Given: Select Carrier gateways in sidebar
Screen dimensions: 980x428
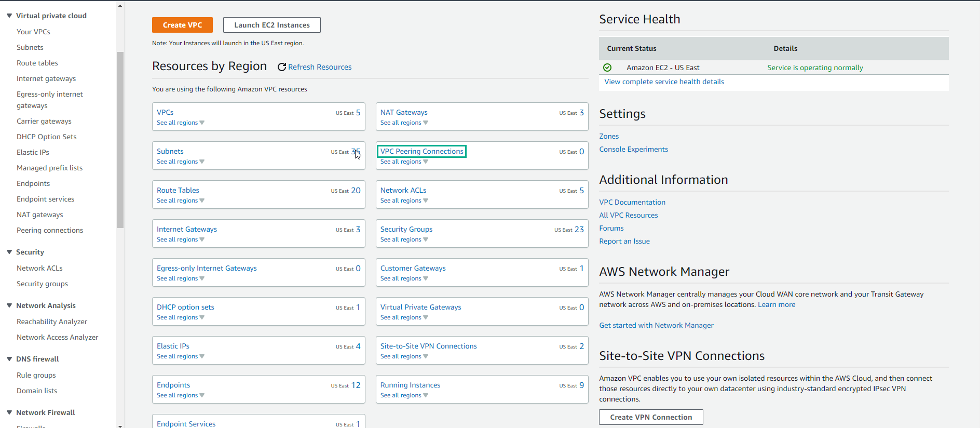Looking at the screenshot, I should pos(44,121).
